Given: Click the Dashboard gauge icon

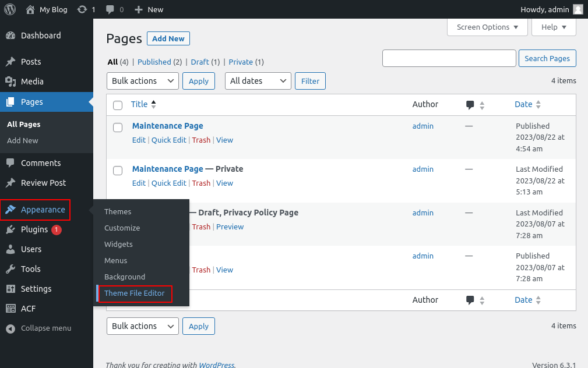Looking at the screenshot, I should (10, 36).
